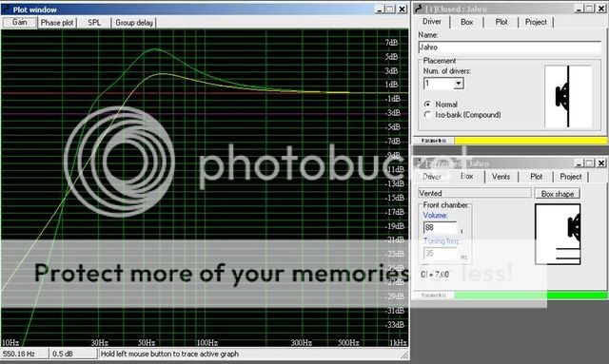Select the Normal placement radio button

427,104
